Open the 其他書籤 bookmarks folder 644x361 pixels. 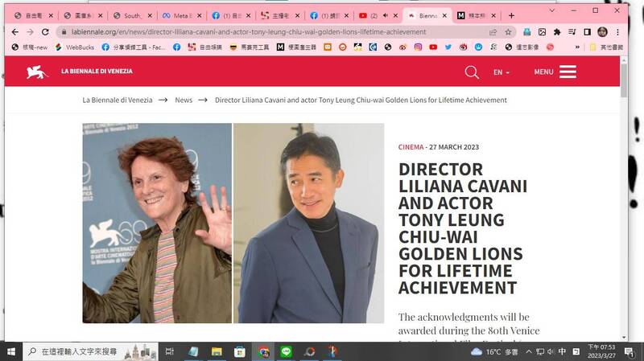click(607, 47)
